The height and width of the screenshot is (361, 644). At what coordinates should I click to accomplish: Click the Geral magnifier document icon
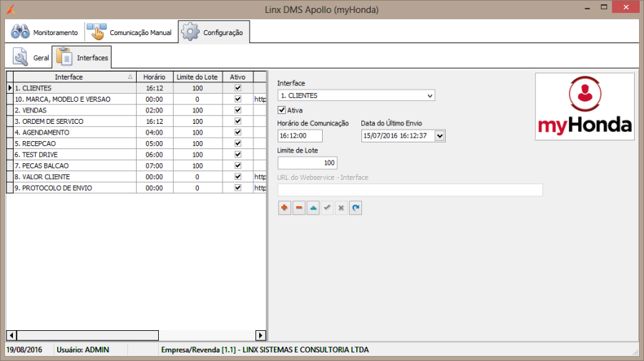(x=20, y=57)
